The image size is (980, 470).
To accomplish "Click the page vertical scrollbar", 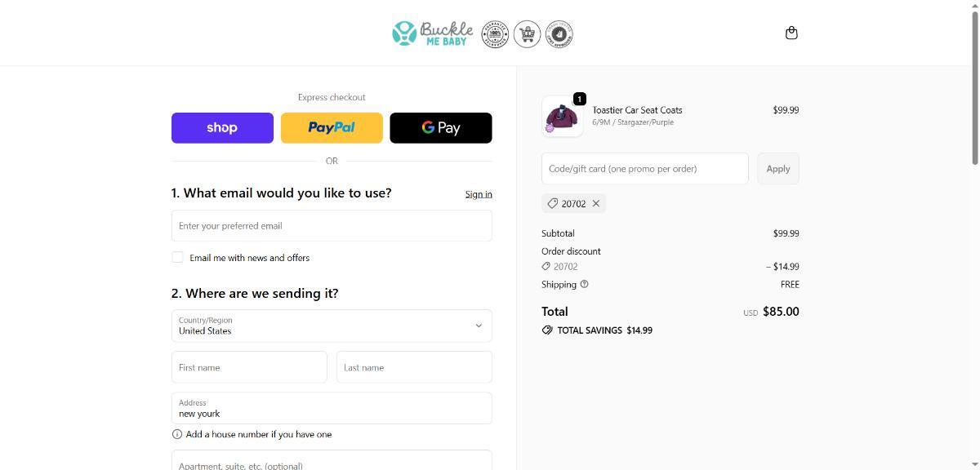I will pyautogui.click(x=973, y=245).
